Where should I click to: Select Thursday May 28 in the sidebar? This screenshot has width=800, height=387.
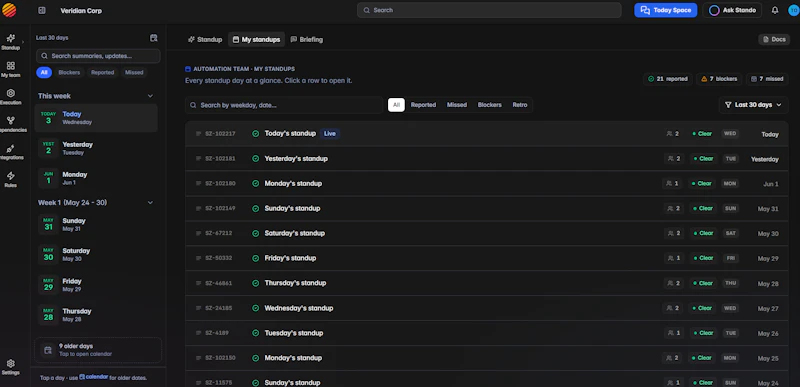[x=96, y=315]
